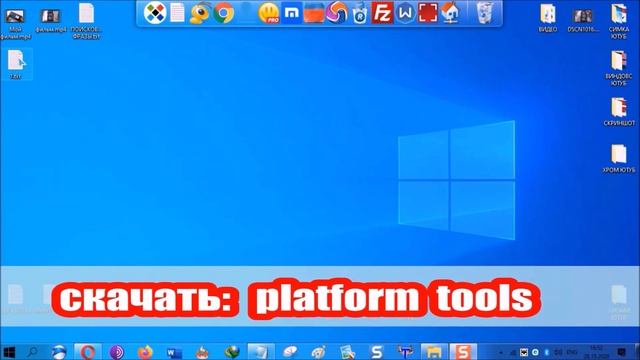Select the СКРИНШОТ folder on the desktop

coord(619,111)
